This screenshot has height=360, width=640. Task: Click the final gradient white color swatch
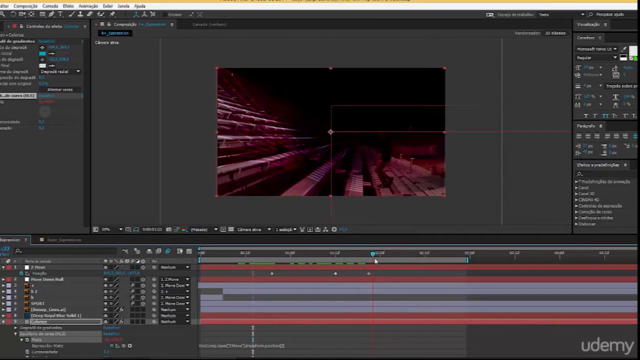click(42, 65)
